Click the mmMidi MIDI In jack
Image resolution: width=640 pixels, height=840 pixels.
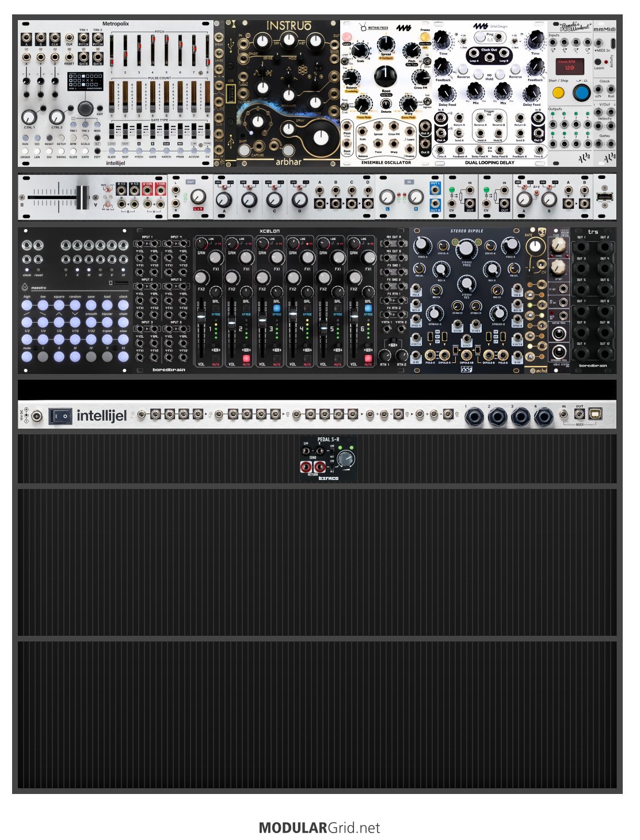(599, 43)
